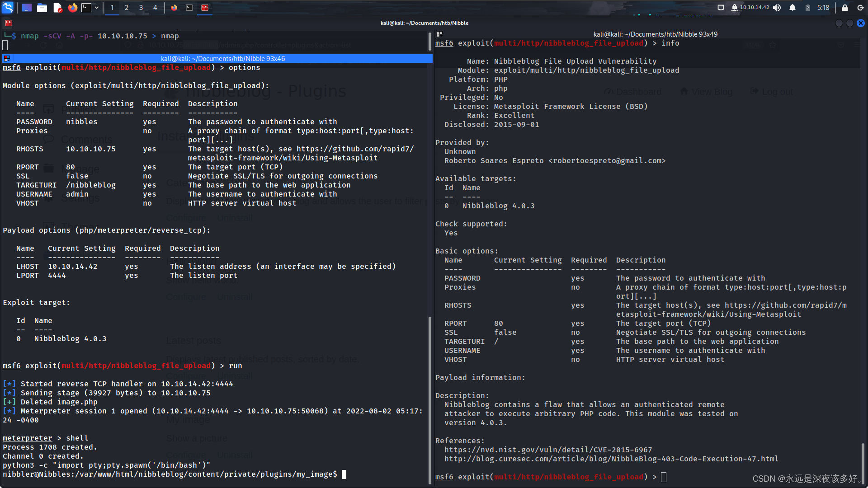
Task: Click the 10.10.10.75 target in nmap command
Action: pos(123,36)
